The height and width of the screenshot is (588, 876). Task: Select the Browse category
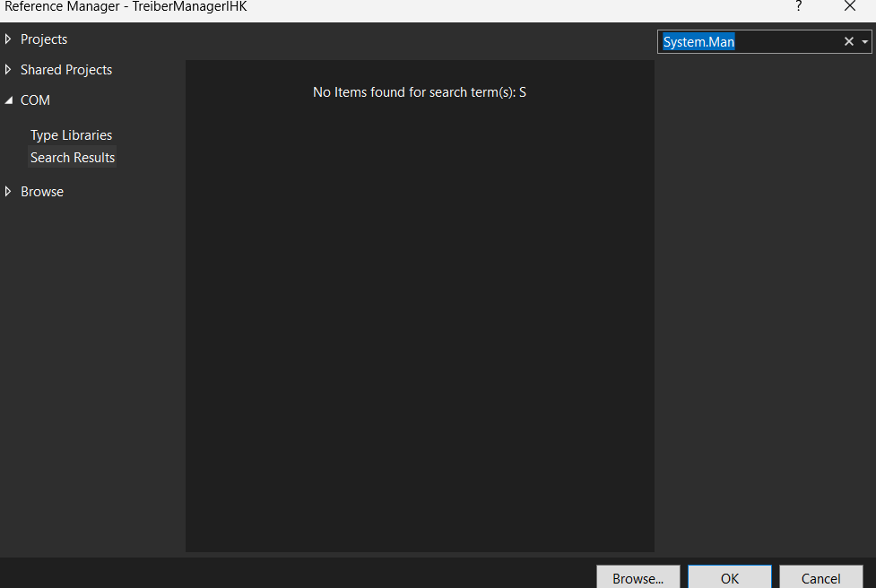tap(42, 192)
